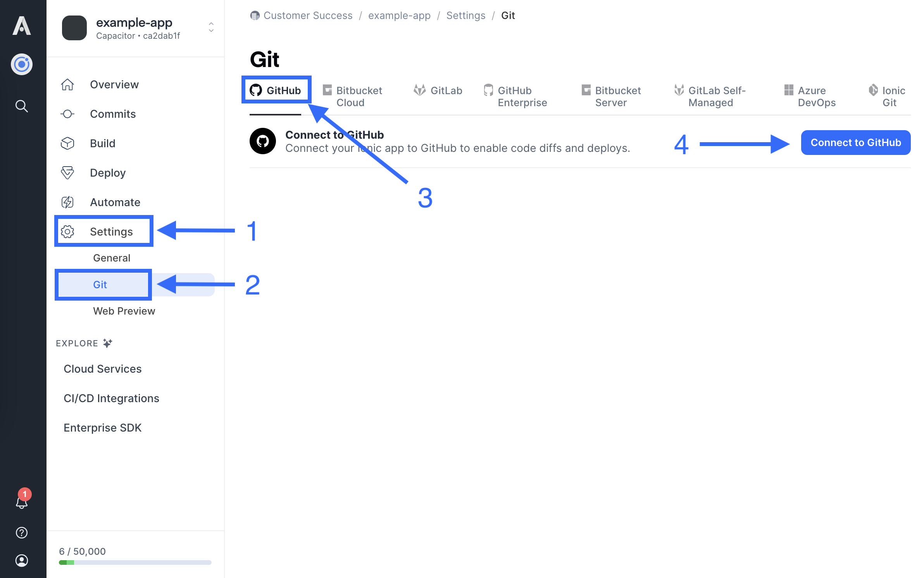Navigate to Deploy in sidebar
The width and height of the screenshot is (924, 578).
(108, 173)
